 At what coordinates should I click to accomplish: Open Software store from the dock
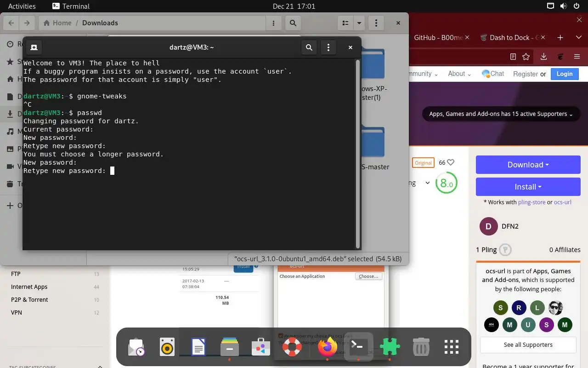(260, 347)
